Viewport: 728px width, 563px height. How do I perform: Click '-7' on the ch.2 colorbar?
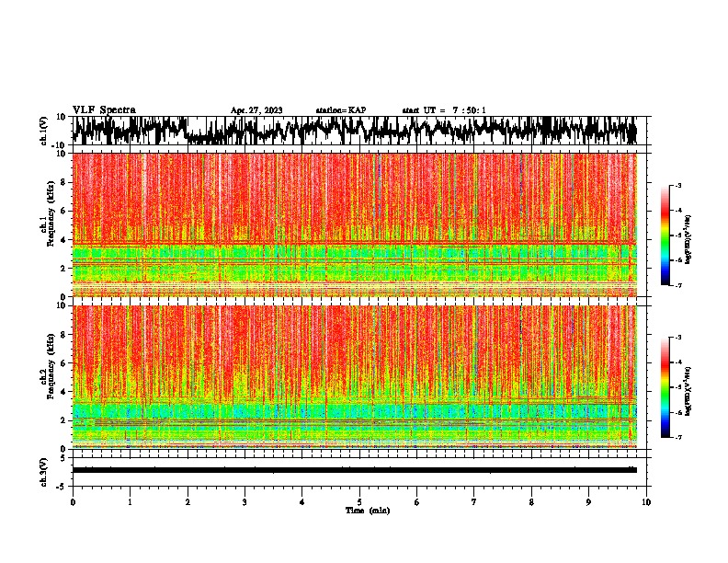(x=677, y=437)
